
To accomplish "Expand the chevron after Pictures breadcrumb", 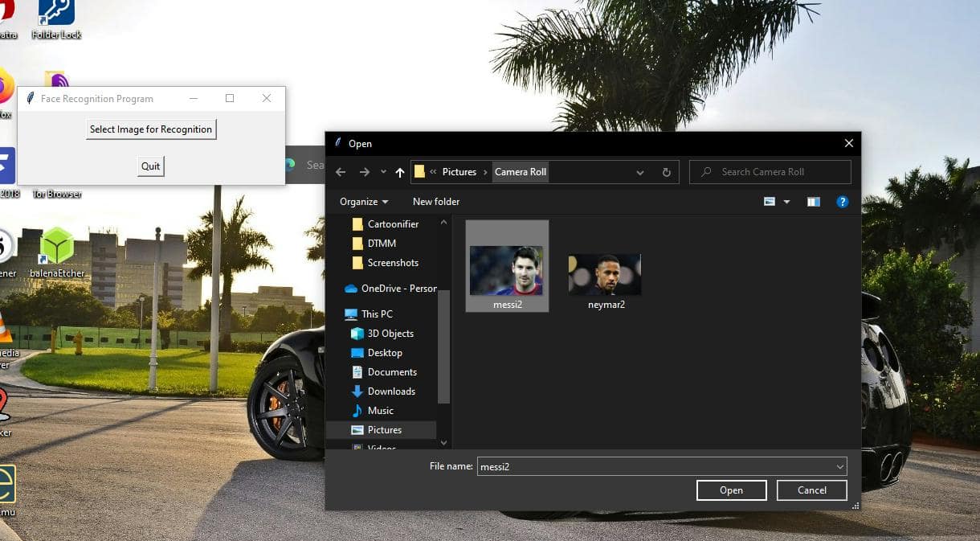I will pos(485,172).
